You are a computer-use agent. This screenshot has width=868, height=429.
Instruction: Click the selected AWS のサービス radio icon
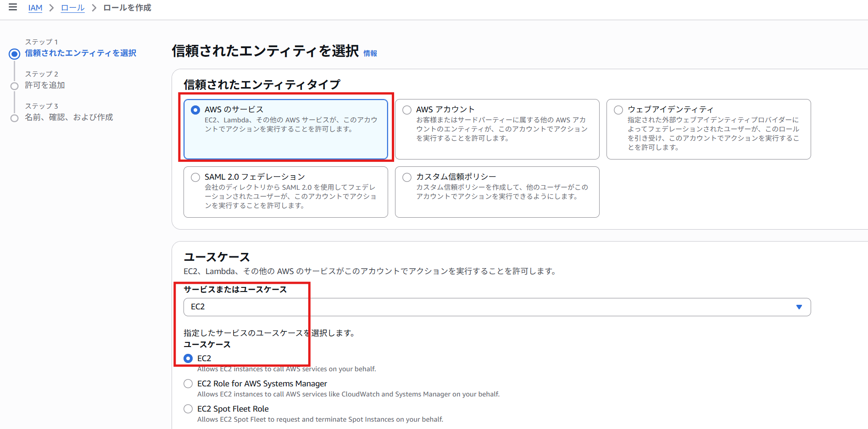point(195,110)
